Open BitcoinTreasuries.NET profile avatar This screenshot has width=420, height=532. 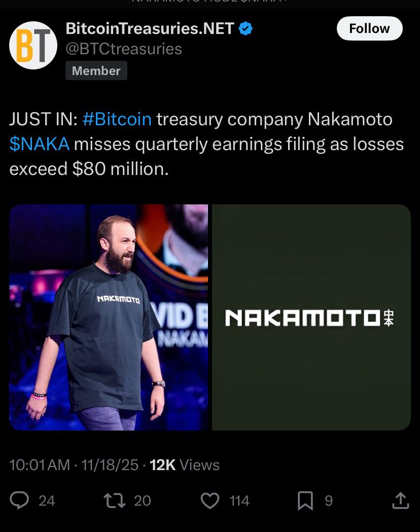(x=33, y=45)
